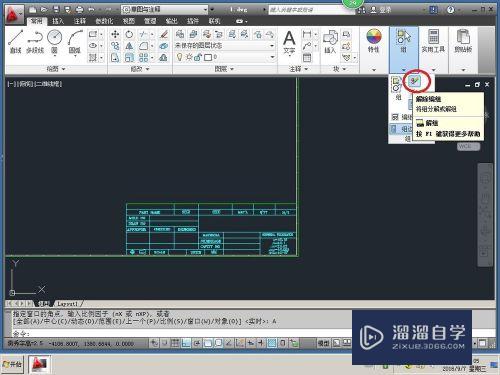Click the Rotate tool in modify panel

[129, 34]
